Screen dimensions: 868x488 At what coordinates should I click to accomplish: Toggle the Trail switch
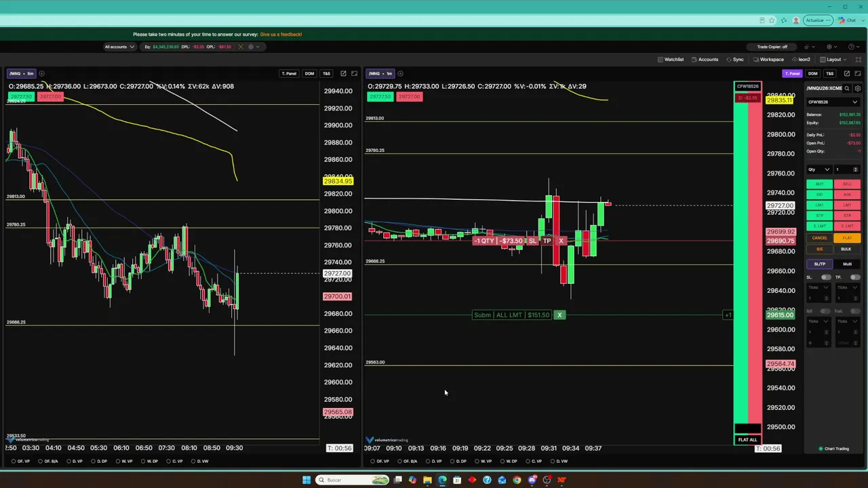tap(855, 311)
